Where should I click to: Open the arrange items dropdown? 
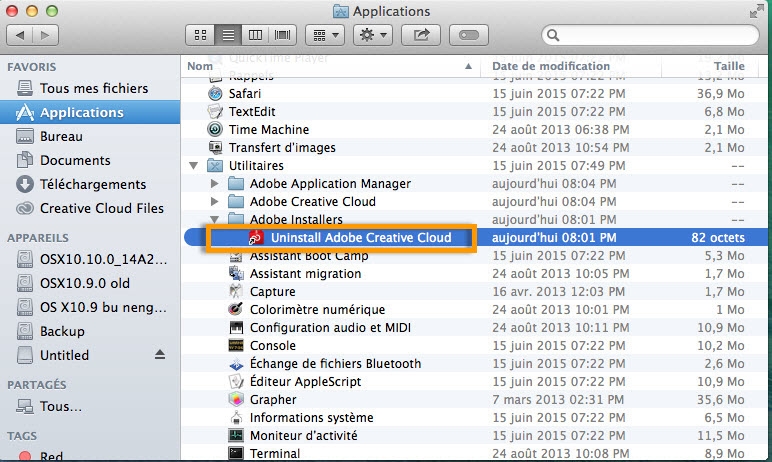(x=325, y=35)
